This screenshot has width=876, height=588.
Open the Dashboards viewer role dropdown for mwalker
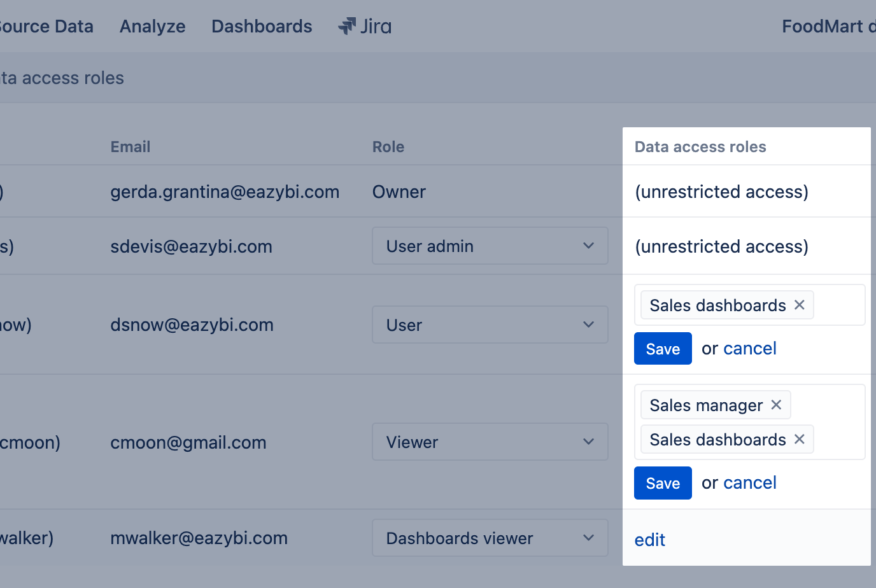tap(489, 538)
